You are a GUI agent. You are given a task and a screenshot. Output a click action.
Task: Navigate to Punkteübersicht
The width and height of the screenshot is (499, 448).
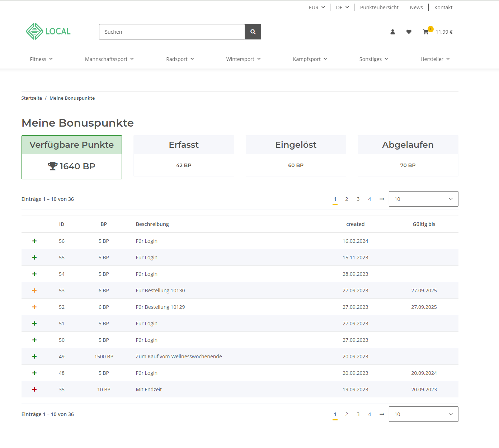pos(379,7)
